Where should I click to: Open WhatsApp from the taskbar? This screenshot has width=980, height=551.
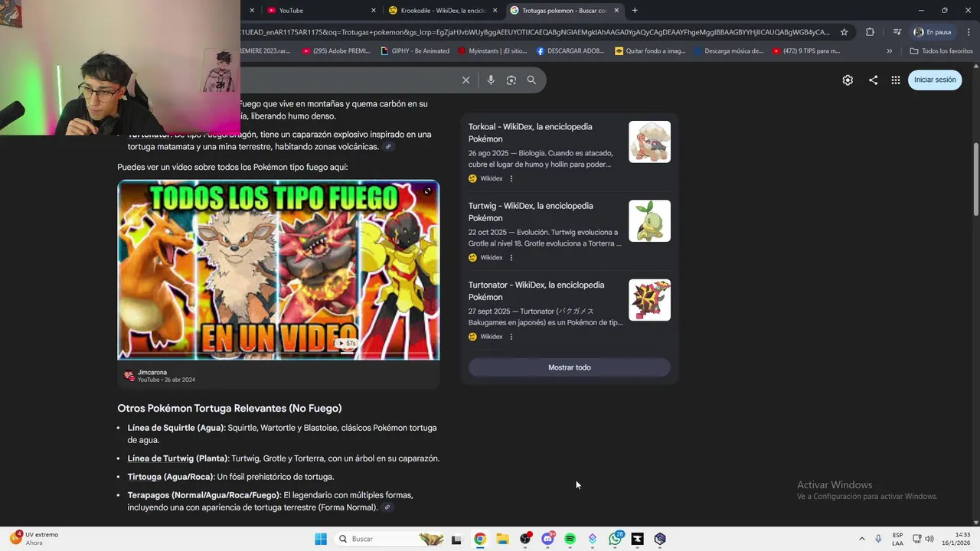pos(615,539)
